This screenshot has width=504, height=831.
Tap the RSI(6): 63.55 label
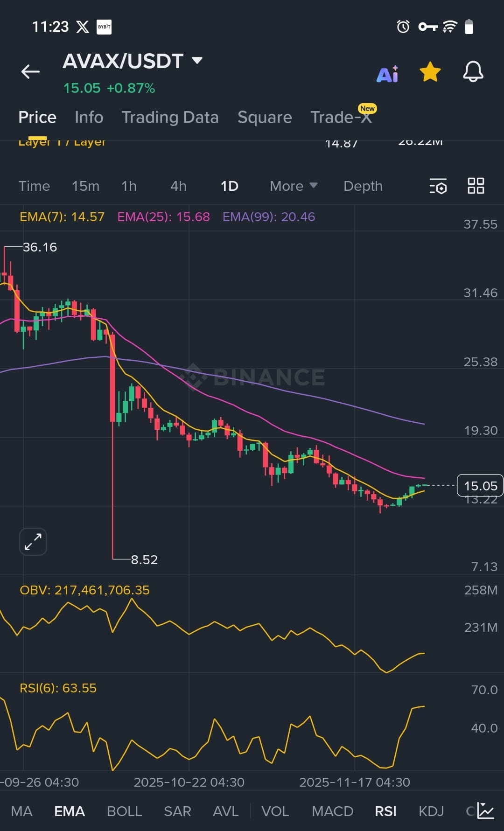[x=58, y=688]
